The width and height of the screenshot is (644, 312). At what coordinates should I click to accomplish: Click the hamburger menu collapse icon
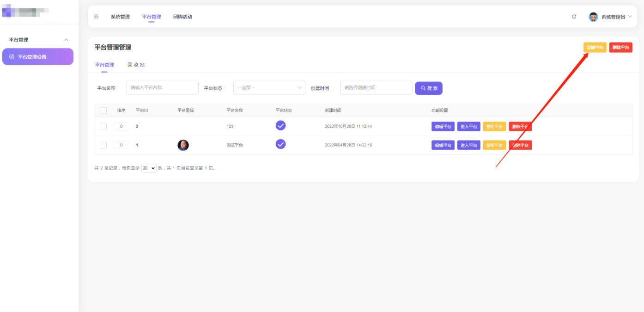[97, 17]
